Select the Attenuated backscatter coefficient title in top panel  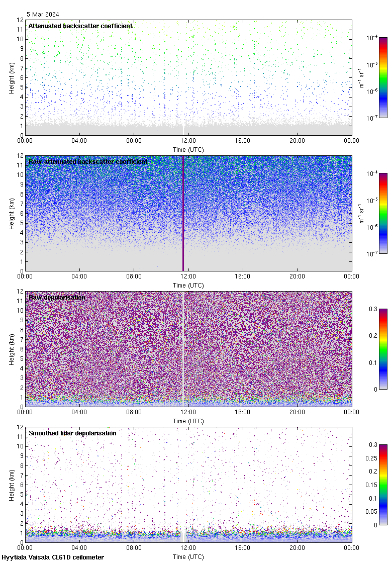click(x=80, y=26)
